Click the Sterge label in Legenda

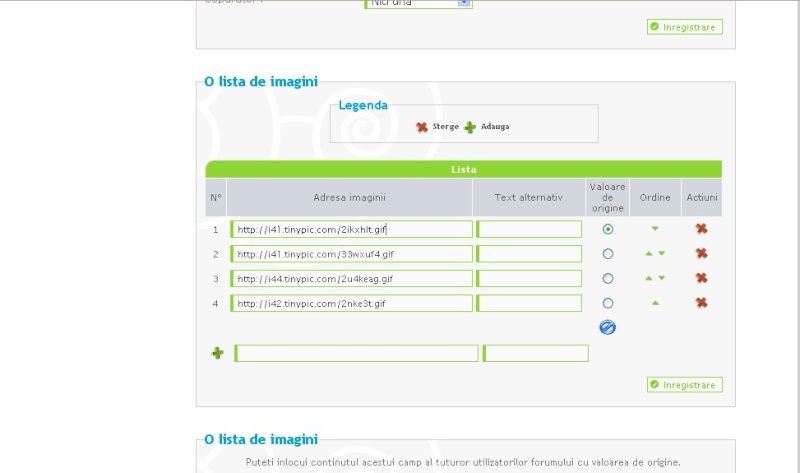point(445,127)
